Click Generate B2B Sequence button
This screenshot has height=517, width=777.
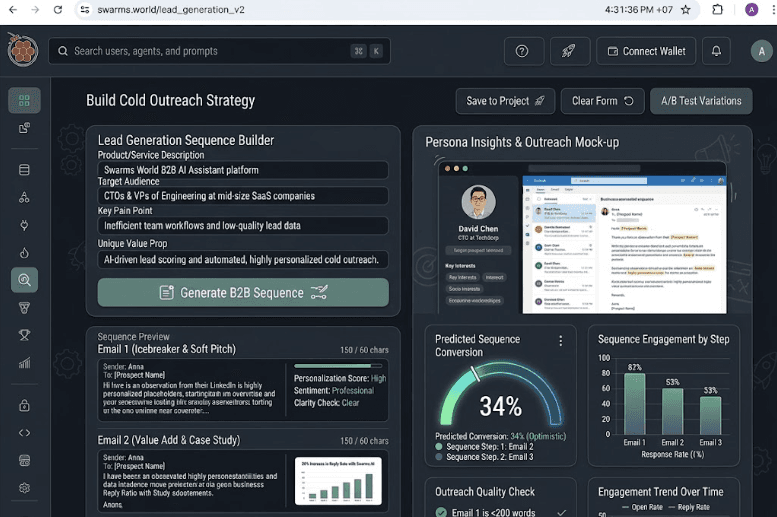tap(243, 292)
